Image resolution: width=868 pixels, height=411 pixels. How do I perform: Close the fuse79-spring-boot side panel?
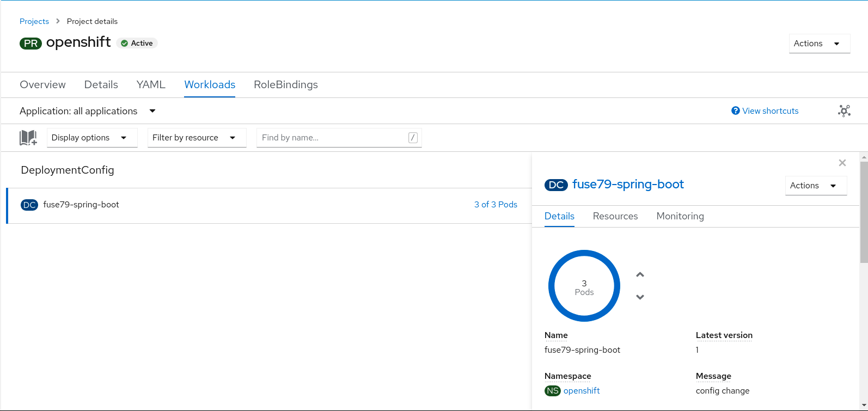[x=842, y=163]
